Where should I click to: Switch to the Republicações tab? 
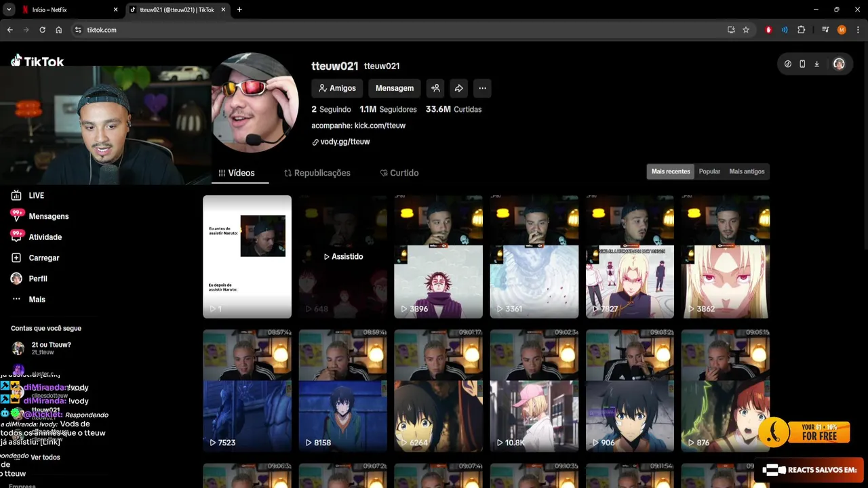click(317, 173)
